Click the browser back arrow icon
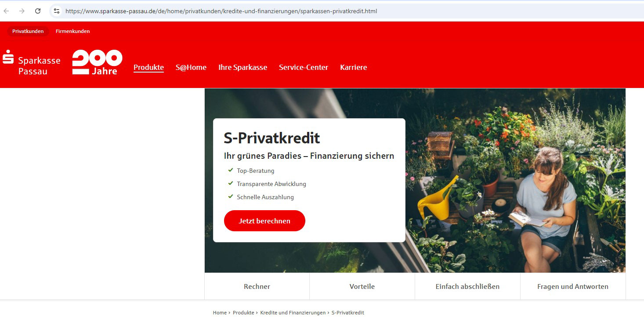This screenshot has height=321, width=644. click(7, 11)
